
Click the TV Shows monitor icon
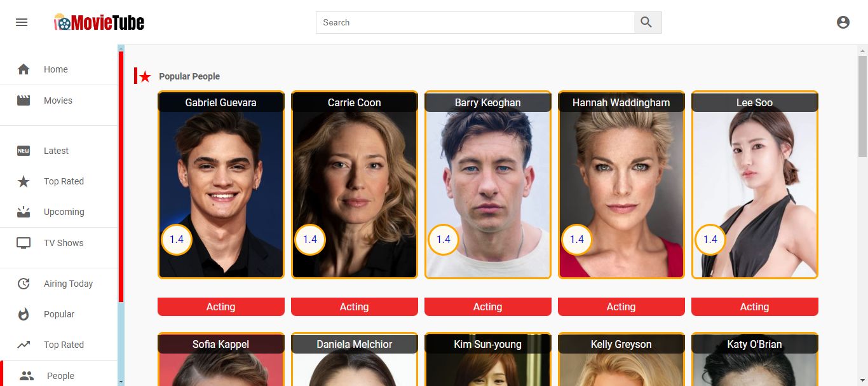click(24, 243)
